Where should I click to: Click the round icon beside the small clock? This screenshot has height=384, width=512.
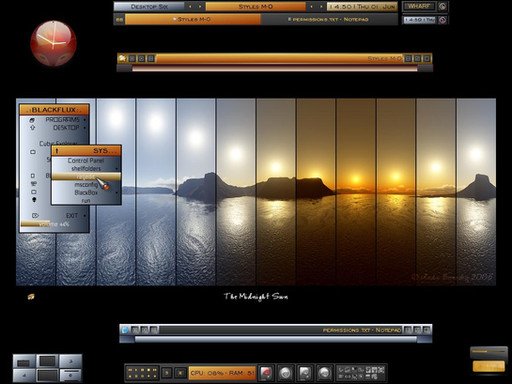(x=442, y=20)
